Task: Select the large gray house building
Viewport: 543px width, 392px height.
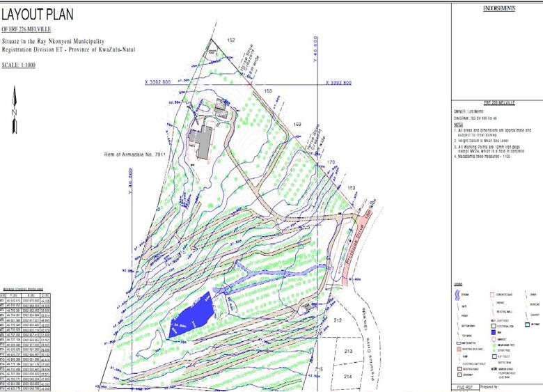Action: 203,141
